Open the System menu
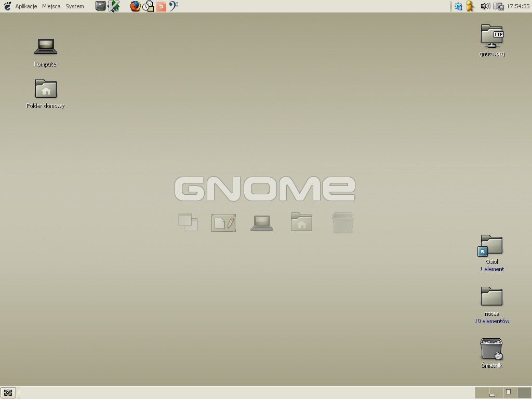532x399 pixels. [x=75, y=6]
